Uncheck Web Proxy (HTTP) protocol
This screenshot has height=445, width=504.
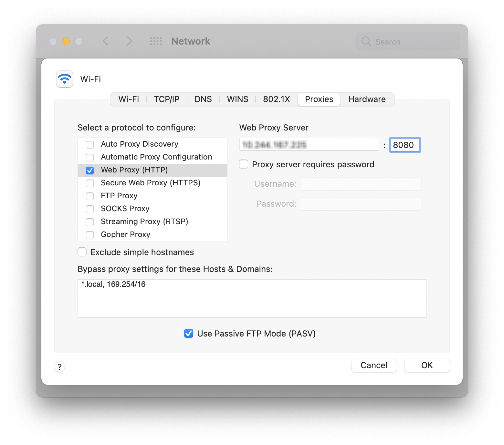[x=90, y=170]
